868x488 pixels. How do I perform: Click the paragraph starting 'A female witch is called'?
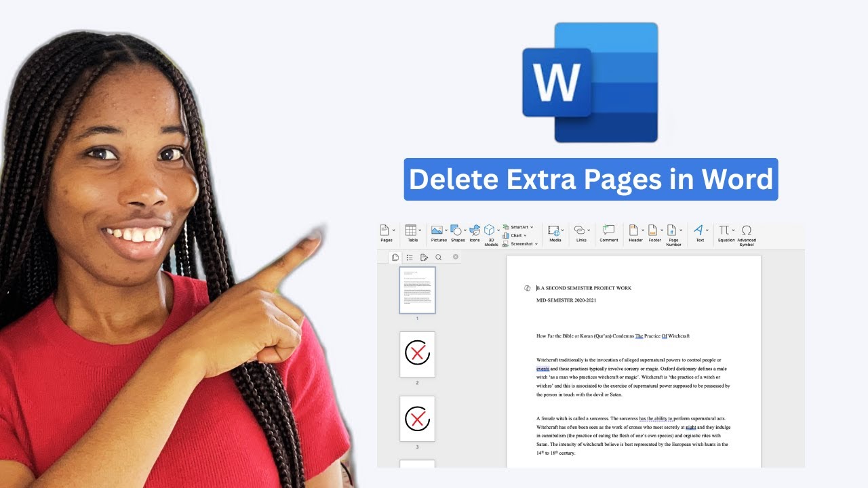point(632,436)
